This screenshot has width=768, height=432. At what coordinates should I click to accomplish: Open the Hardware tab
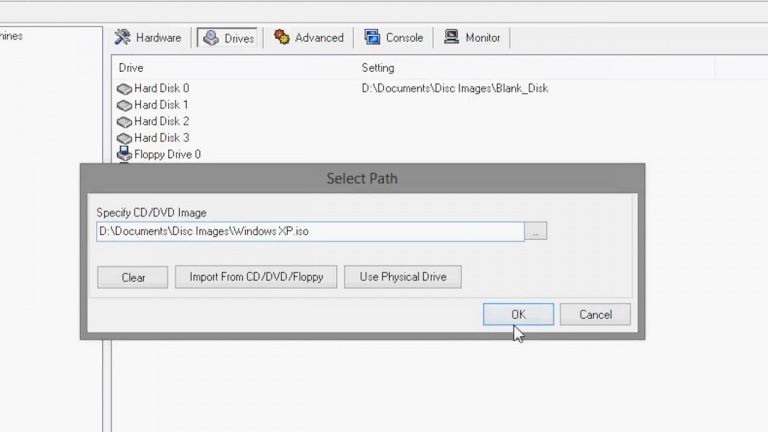click(148, 38)
